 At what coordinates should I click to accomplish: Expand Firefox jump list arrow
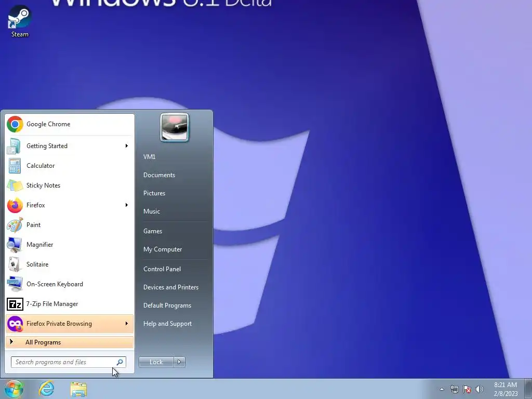coord(127,205)
